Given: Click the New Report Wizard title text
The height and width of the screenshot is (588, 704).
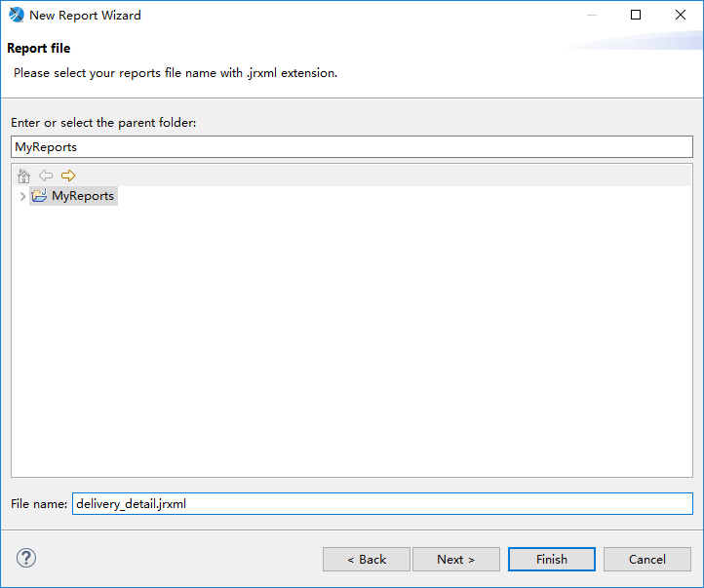Looking at the screenshot, I should click(x=85, y=16).
